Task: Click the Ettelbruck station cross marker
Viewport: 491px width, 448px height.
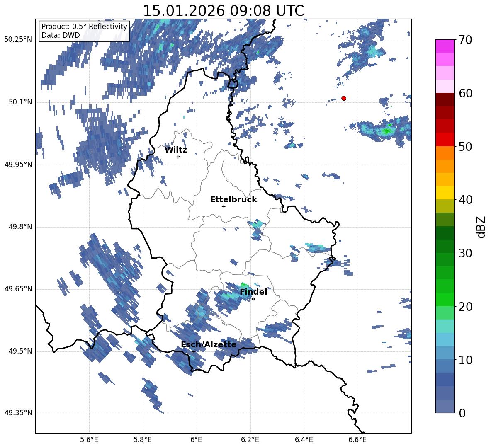Action: click(224, 206)
